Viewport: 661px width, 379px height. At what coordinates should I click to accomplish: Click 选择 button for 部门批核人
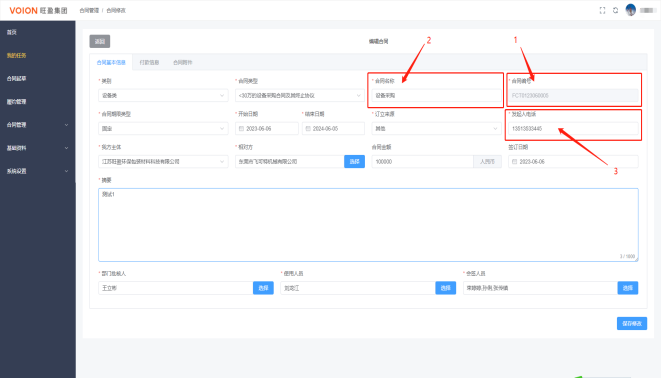[263, 288]
